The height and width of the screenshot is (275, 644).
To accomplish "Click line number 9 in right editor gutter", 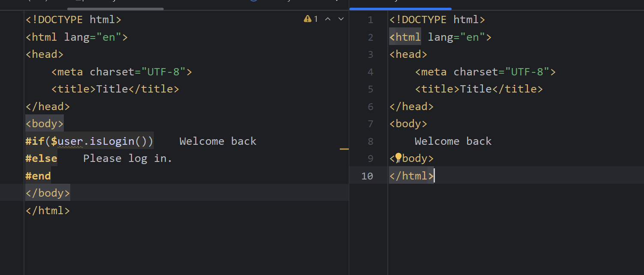I will tap(371, 158).
